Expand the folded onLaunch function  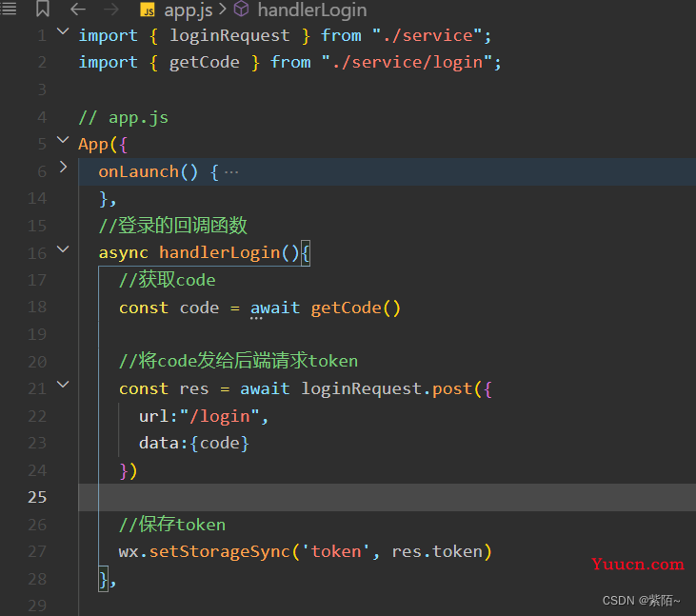point(63,167)
